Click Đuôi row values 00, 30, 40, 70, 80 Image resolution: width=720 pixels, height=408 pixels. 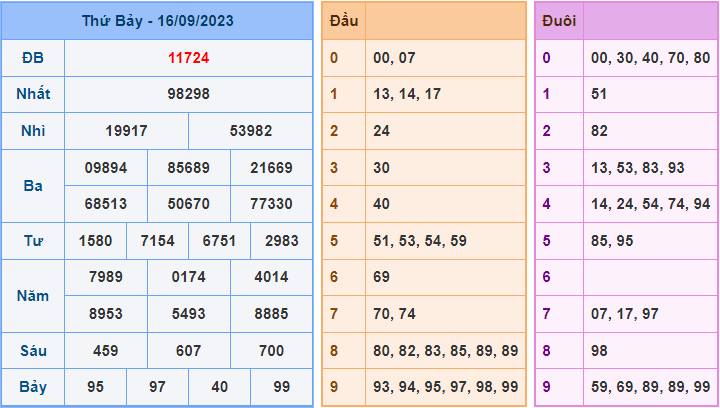pyautogui.click(x=651, y=58)
